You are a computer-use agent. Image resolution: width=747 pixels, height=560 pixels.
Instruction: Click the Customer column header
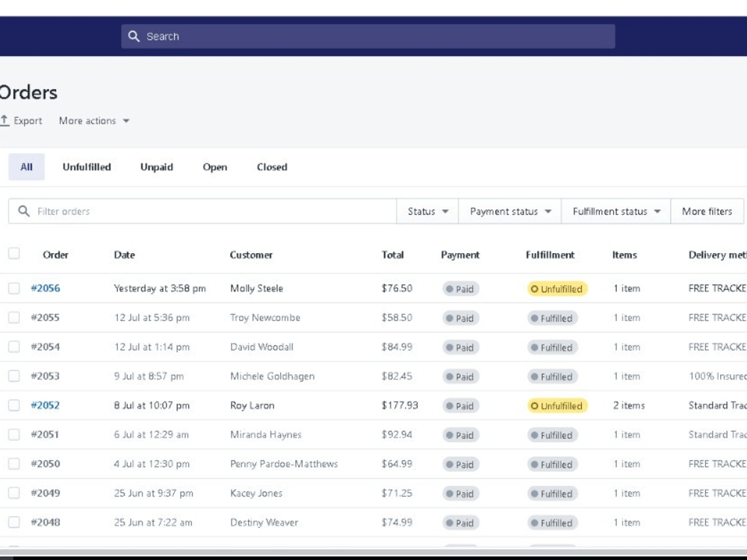[251, 255]
